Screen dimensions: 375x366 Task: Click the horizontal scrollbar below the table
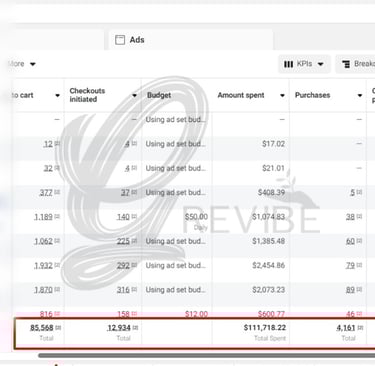(x=207, y=356)
